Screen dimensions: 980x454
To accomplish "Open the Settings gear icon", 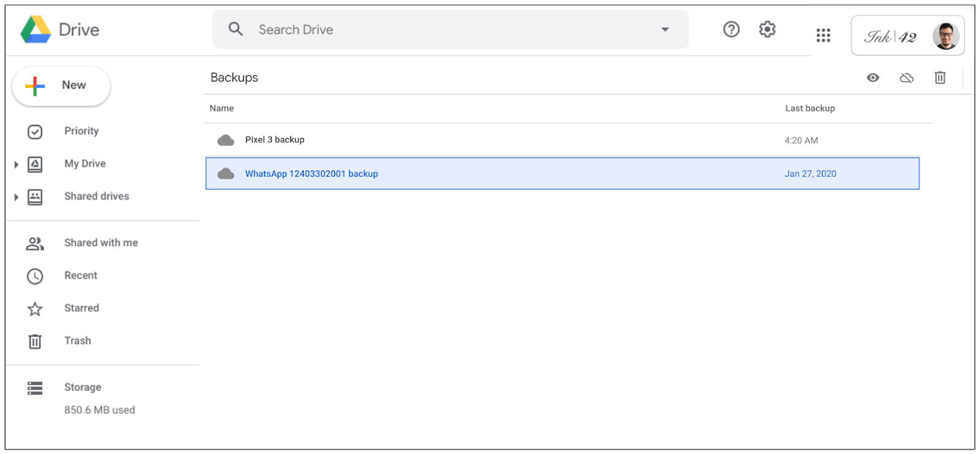I will (767, 29).
